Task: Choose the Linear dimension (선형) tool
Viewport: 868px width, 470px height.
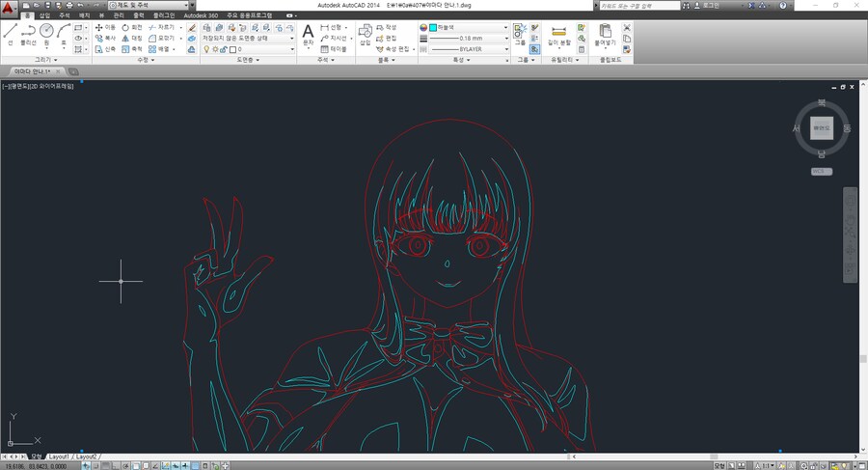Action: click(331, 27)
